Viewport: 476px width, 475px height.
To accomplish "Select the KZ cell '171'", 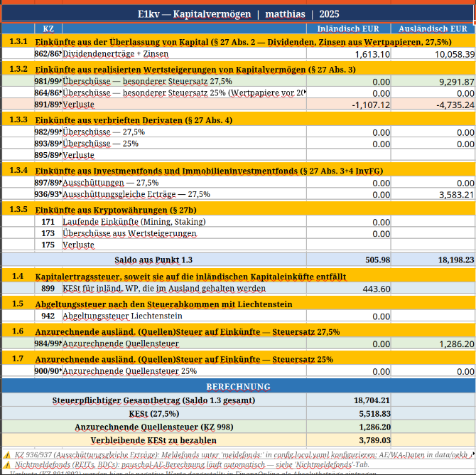I will click(48, 222).
